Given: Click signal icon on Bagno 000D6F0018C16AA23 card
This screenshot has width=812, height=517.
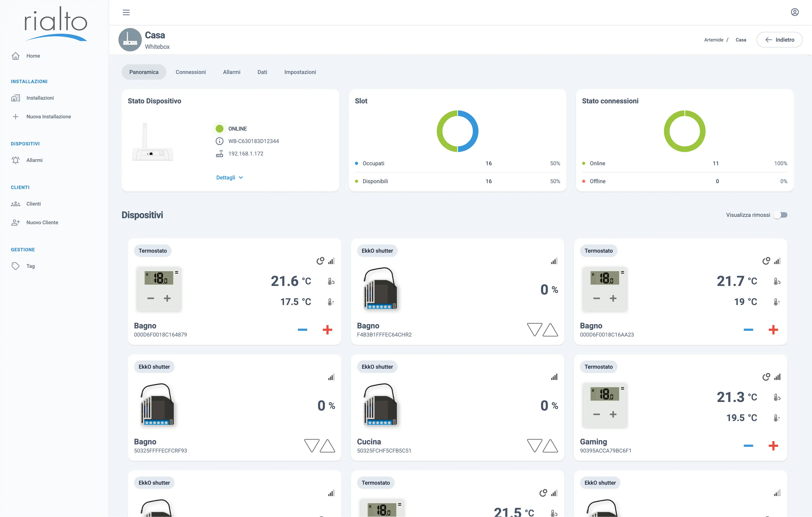Looking at the screenshot, I should click(x=777, y=261).
